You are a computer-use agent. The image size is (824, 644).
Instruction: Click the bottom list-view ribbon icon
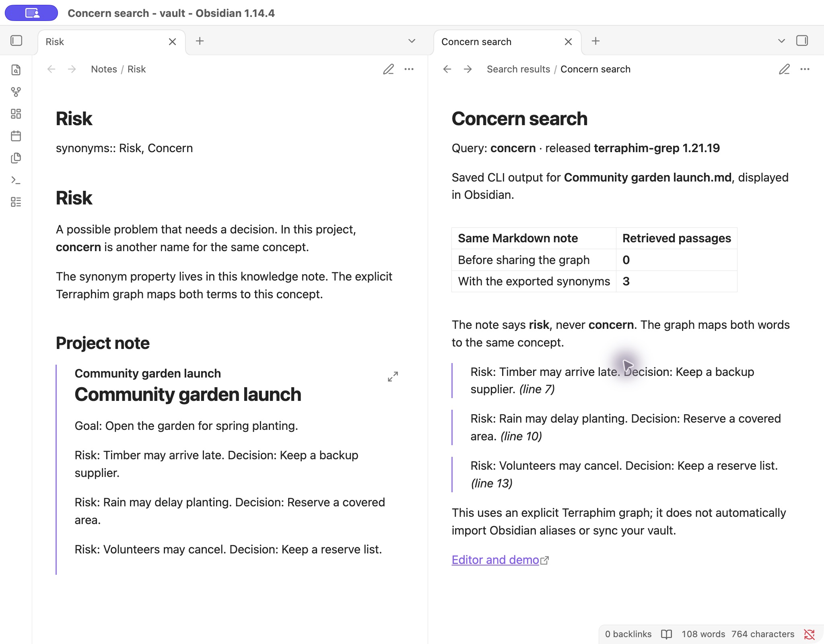pyautogui.click(x=16, y=202)
